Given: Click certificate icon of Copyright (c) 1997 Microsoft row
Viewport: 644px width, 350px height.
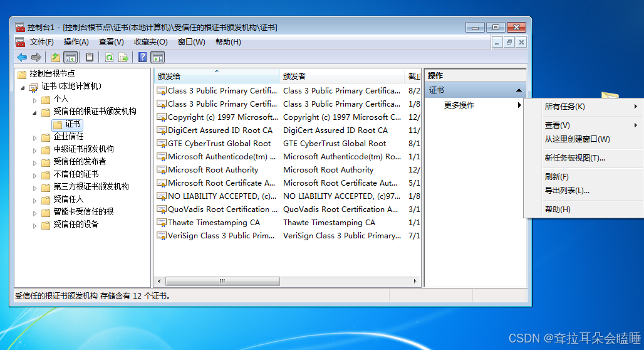Looking at the screenshot, I should point(162,118).
